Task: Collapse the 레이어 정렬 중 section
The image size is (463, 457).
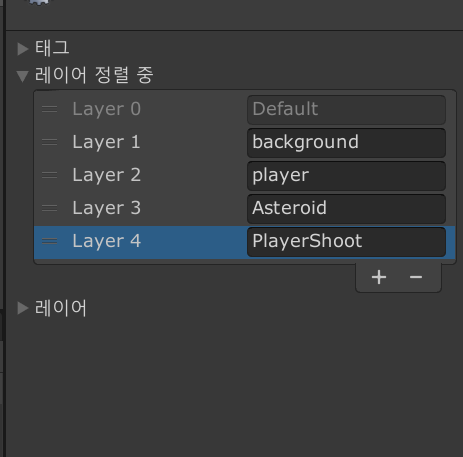Action: (x=23, y=76)
